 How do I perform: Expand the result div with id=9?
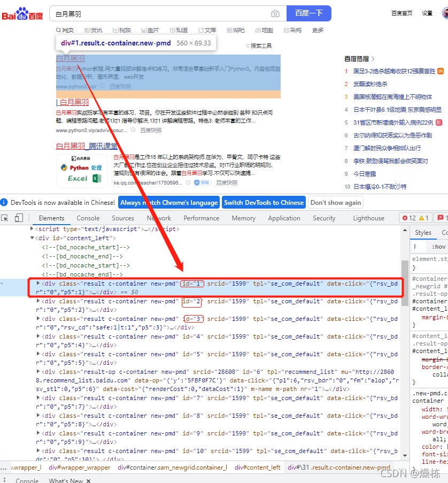38,433
